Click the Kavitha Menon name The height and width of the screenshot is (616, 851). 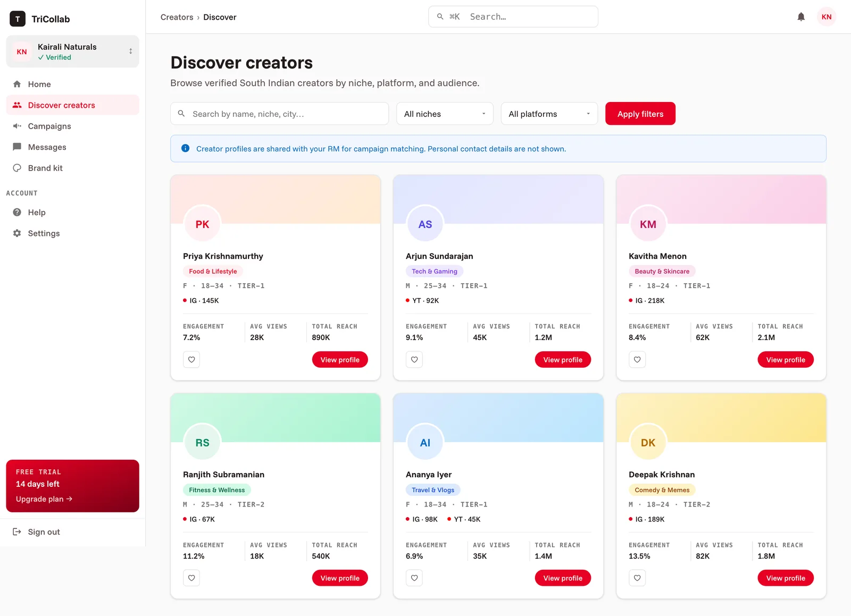pyautogui.click(x=657, y=256)
